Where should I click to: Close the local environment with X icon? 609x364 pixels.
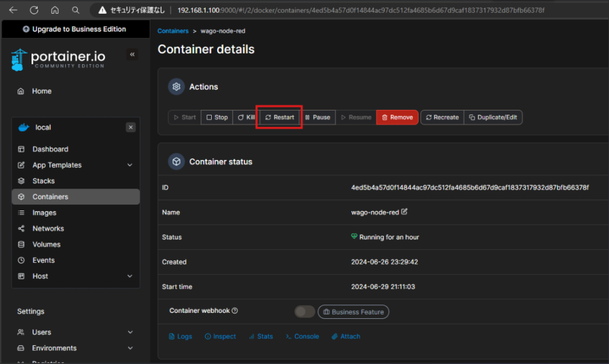[x=130, y=127]
